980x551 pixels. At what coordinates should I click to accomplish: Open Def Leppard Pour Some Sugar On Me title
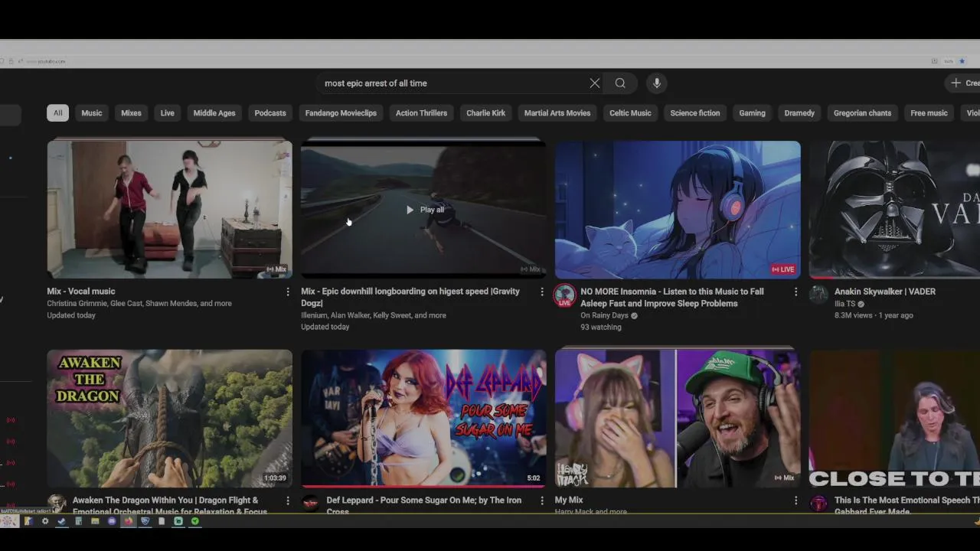[424, 505]
